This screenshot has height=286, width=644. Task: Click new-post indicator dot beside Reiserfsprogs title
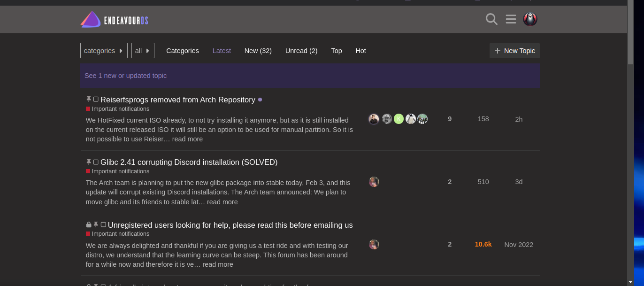coord(260,100)
